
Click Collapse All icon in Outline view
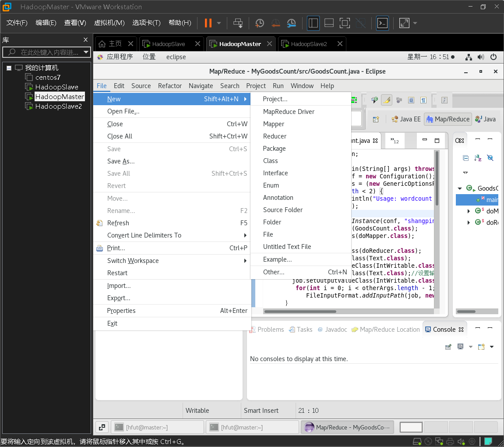coord(465,158)
